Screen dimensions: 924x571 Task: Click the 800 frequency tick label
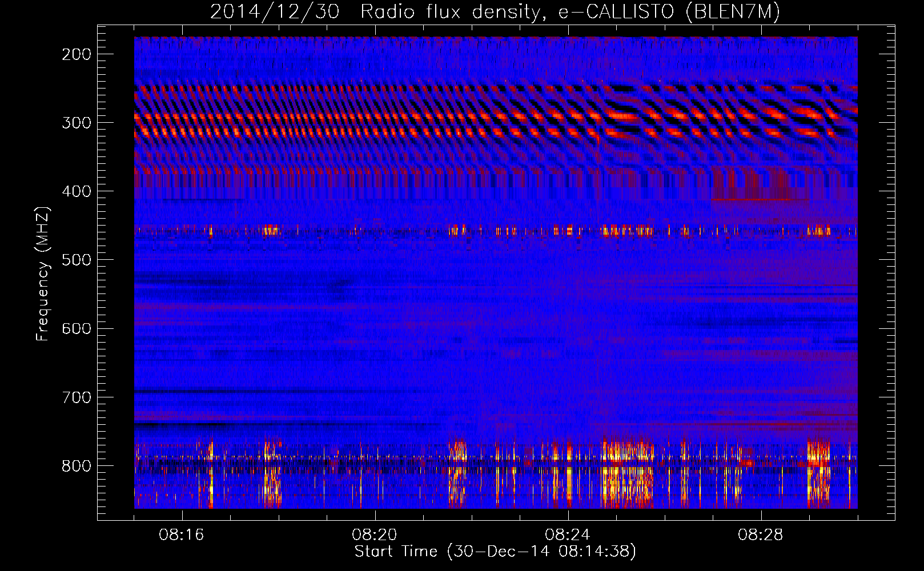tap(77, 465)
